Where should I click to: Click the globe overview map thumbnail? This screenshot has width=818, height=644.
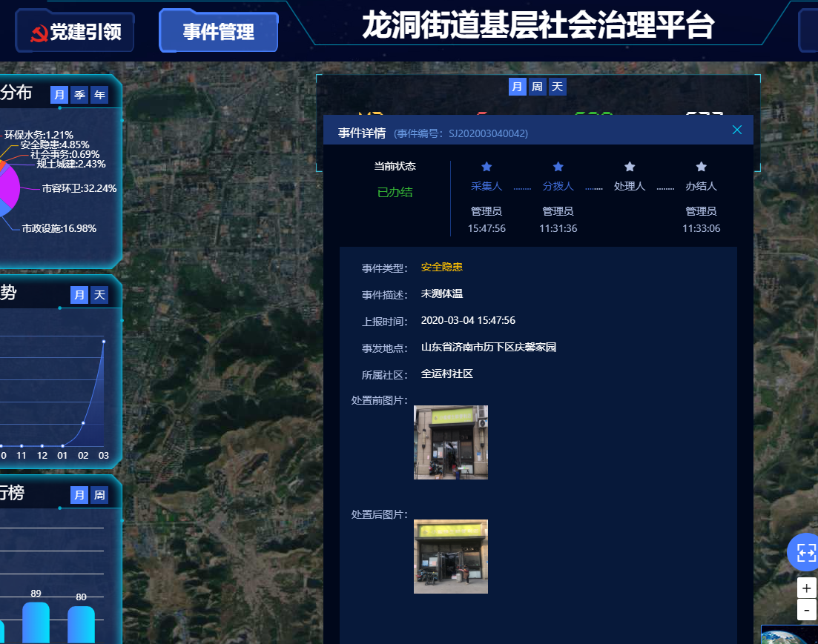point(790,635)
